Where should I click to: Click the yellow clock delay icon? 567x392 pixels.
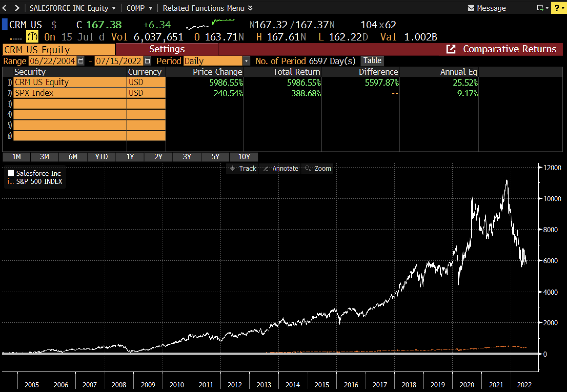(32, 37)
